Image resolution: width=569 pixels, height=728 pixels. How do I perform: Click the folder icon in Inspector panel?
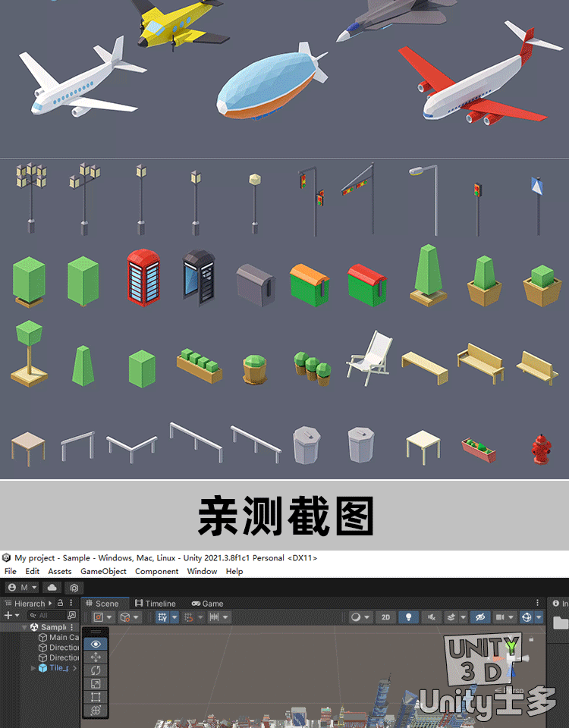[x=561, y=622]
